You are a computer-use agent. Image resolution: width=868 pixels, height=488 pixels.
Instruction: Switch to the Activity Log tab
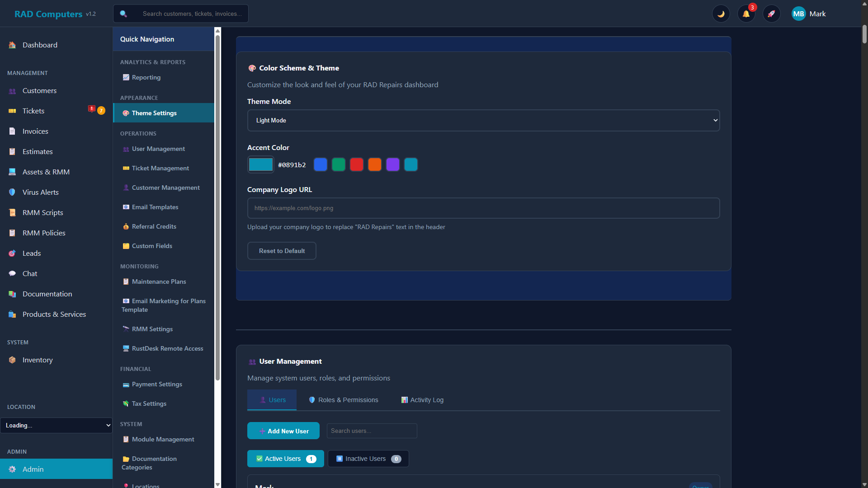421,399
